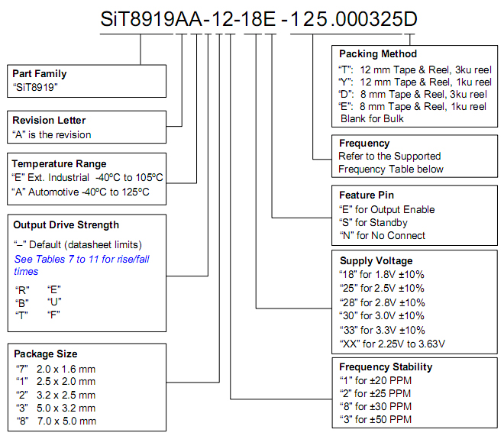This screenshot has height=436, width=504.
Task: Click the "SiT8919" part family value
Action: coord(35,87)
